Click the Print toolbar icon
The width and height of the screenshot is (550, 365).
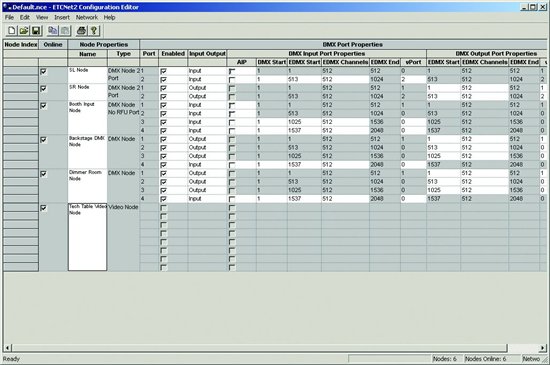(x=81, y=31)
